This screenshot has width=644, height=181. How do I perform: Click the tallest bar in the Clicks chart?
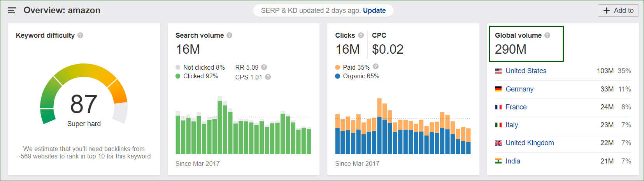[x=379, y=126]
